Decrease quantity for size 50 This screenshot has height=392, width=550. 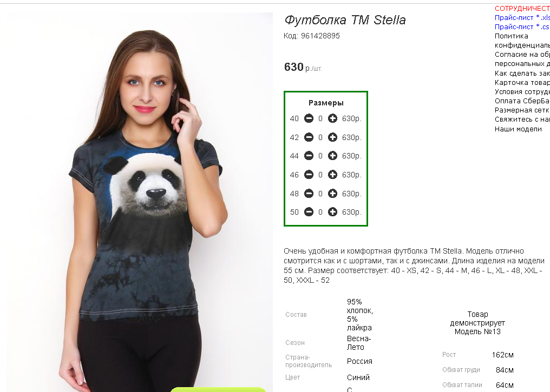309,212
